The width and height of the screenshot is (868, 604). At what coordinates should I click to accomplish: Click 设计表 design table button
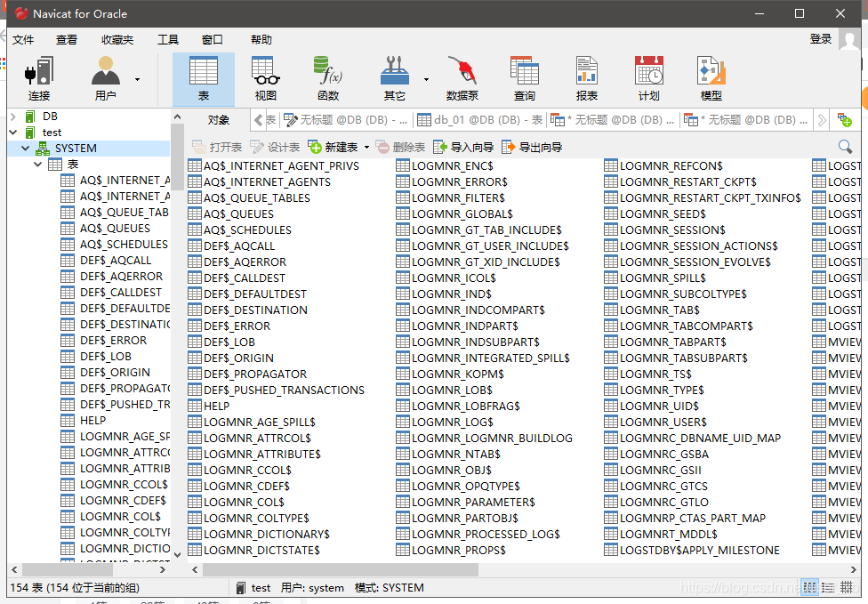pos(275,147)
